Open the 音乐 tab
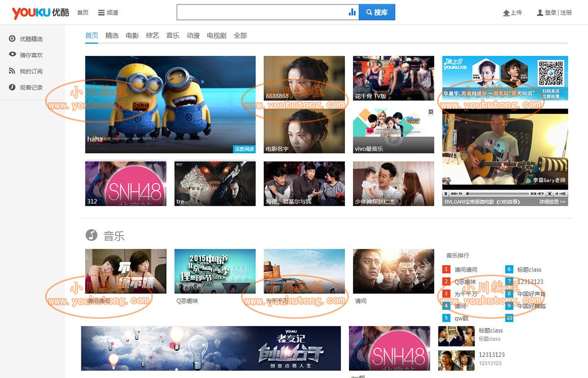The image size is (588, 378). pos(172,36)
